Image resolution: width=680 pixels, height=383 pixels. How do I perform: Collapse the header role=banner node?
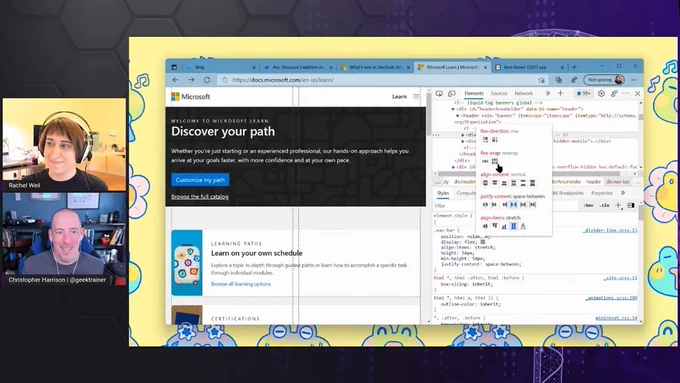[458, 116]
